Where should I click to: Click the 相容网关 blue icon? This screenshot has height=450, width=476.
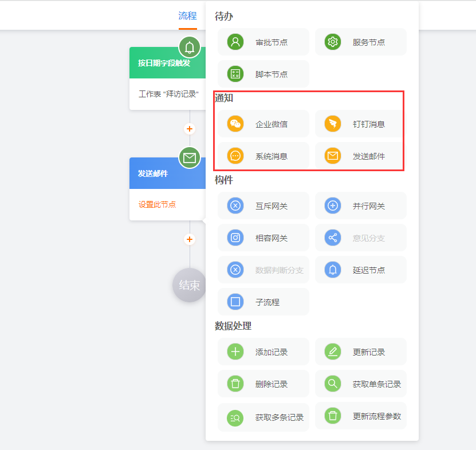tap(235, 238)
